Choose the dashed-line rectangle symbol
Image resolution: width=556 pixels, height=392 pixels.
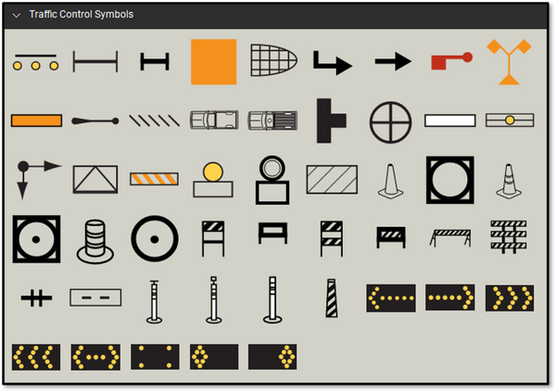pos(95,297)
